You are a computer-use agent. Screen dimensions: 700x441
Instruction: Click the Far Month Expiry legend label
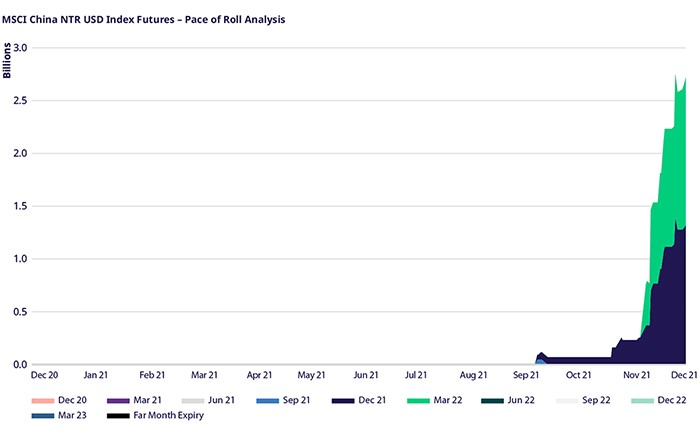pos(169,415)
